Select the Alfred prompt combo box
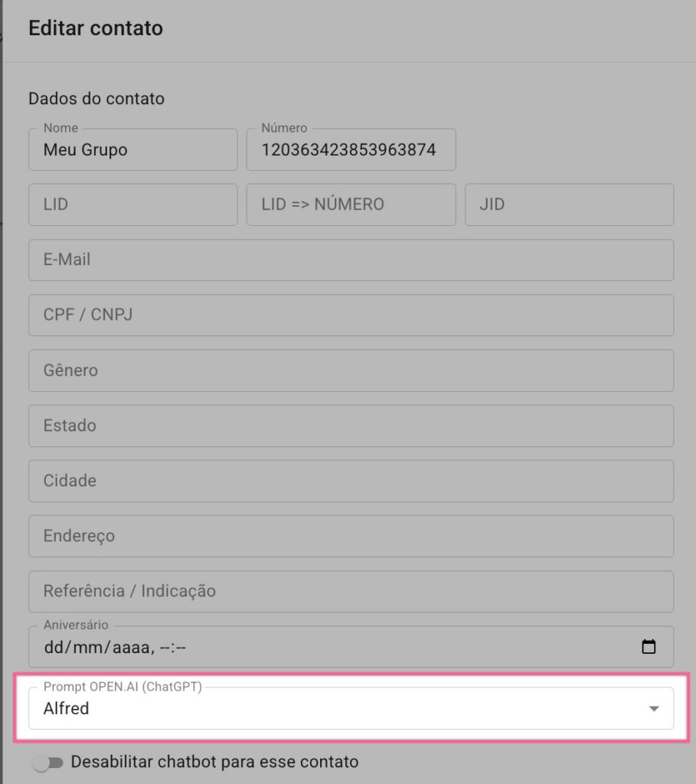This screenshot has width=696, height=784. (x=351, y=708)
